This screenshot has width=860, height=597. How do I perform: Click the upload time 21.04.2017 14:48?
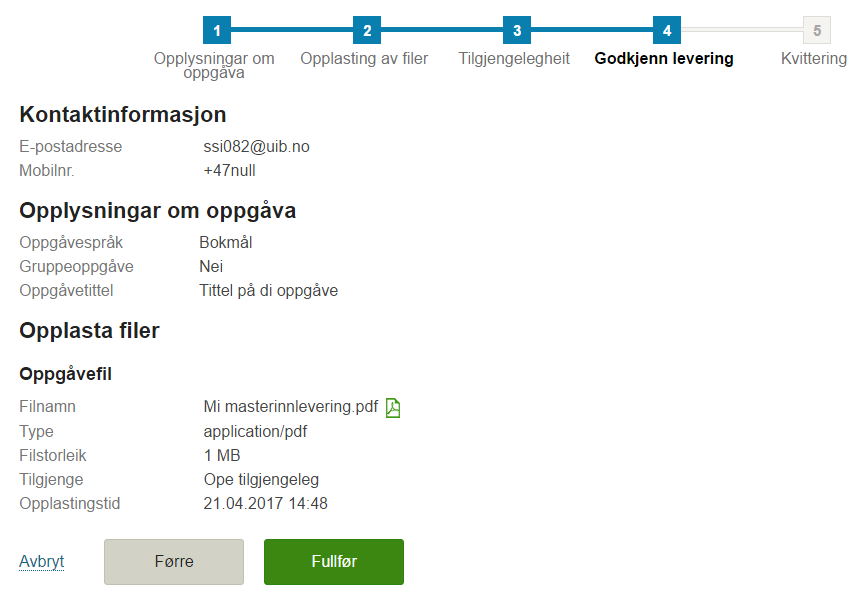pos(265,503)
